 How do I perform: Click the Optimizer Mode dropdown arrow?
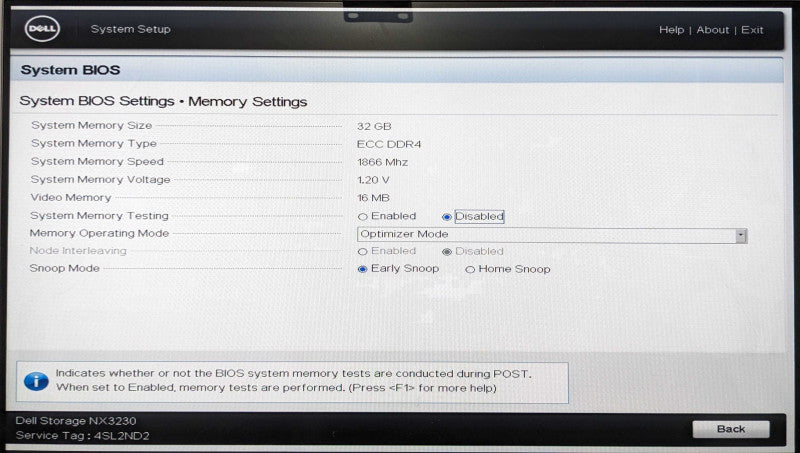(x=741, y=235)
